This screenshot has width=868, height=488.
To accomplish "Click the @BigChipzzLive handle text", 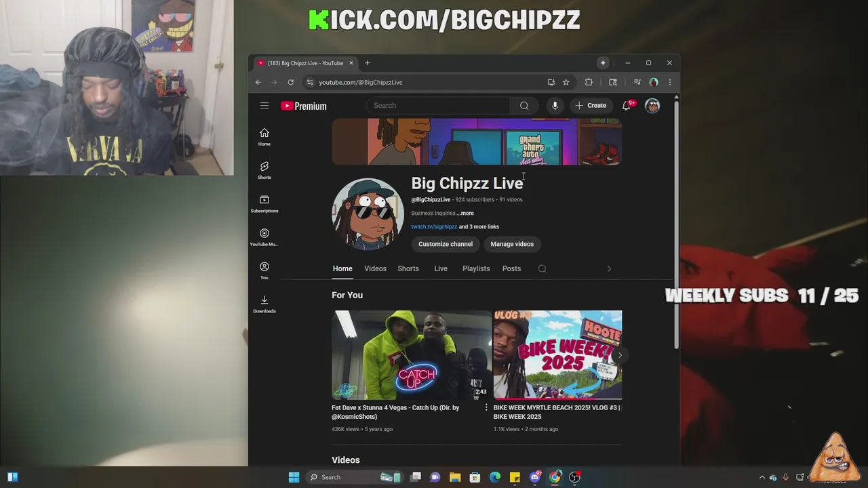I will click(x=431, y=200).
